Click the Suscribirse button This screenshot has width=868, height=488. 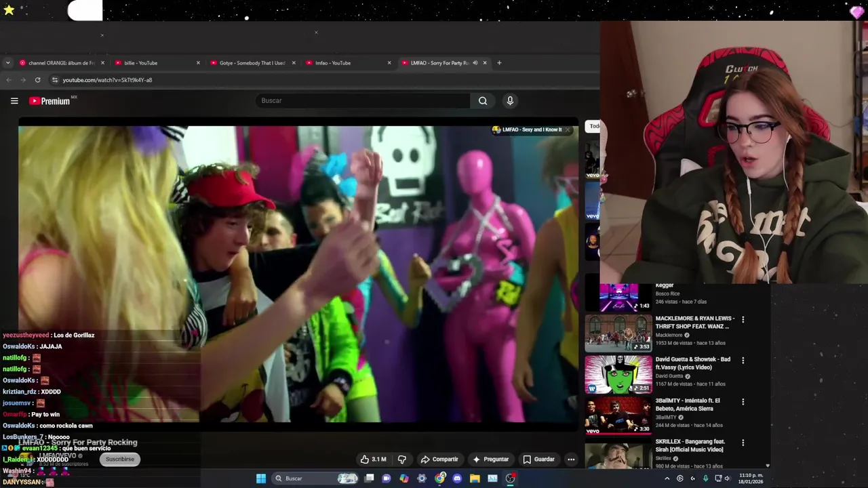[x=120, y=459]
